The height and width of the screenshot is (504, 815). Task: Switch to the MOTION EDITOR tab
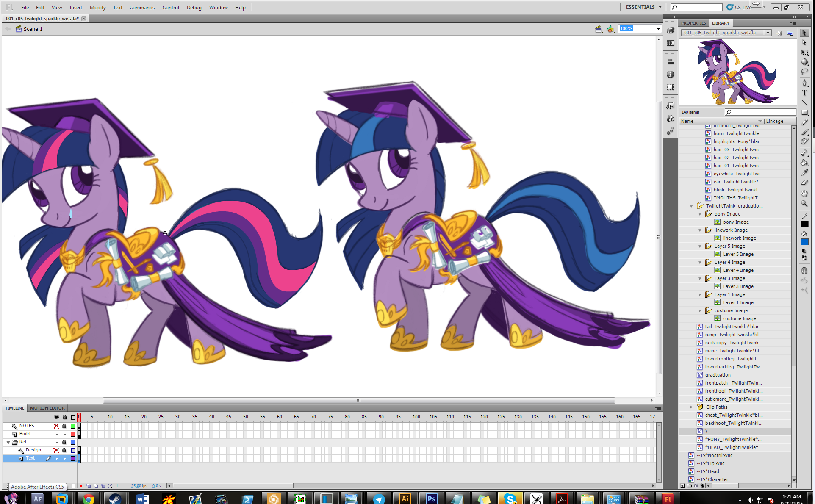click(47, 408)
